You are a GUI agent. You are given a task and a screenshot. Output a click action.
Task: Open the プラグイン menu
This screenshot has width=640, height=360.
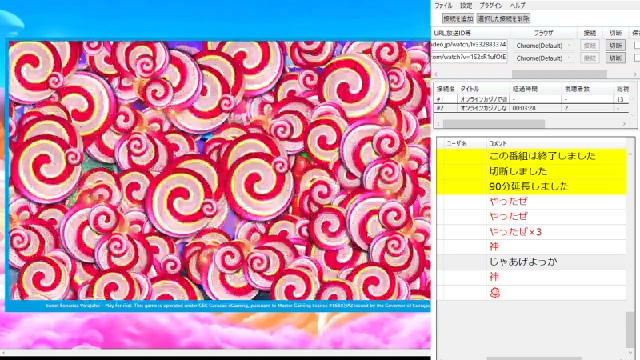(x=491, y=6)
